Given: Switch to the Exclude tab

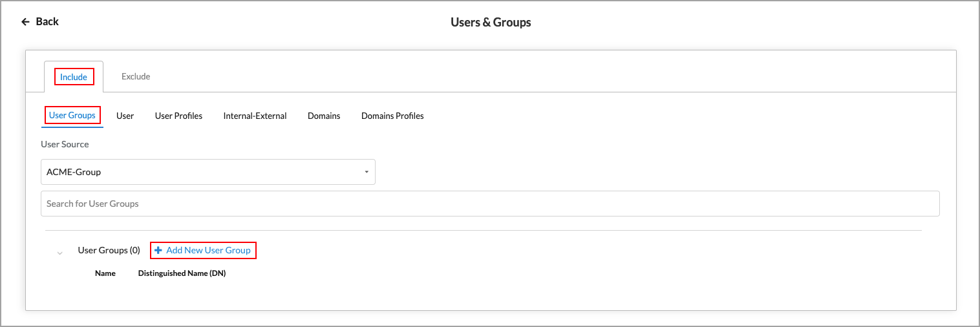Looking at the screenshot, I should tap(136, 77).
